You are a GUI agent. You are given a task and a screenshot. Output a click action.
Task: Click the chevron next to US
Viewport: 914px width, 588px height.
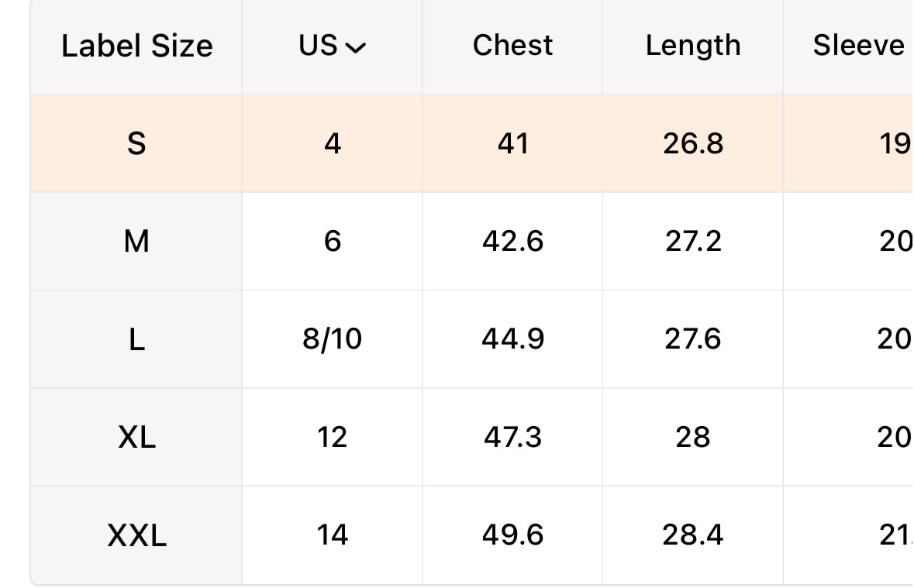point(356,48)
